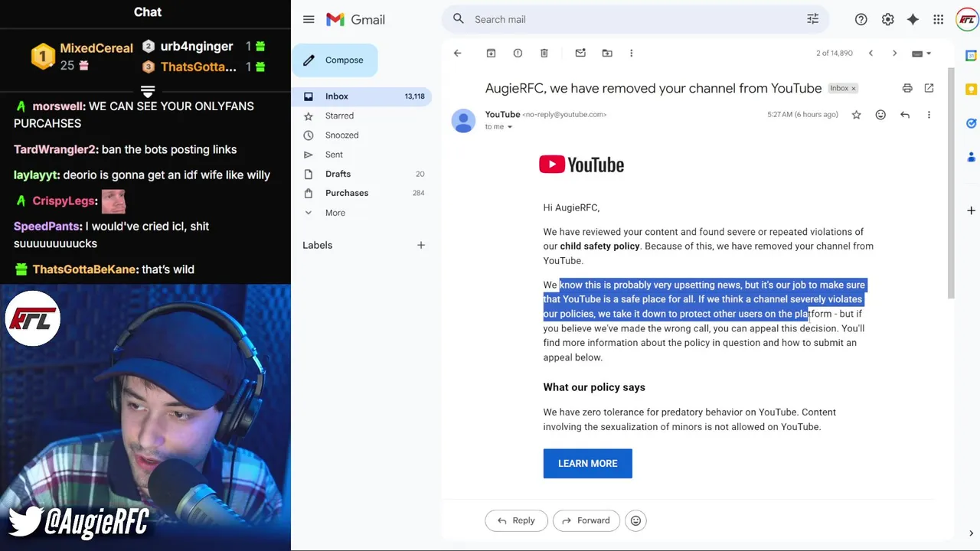Click search magnifier icon
The image size is (980, 551).
459,19
